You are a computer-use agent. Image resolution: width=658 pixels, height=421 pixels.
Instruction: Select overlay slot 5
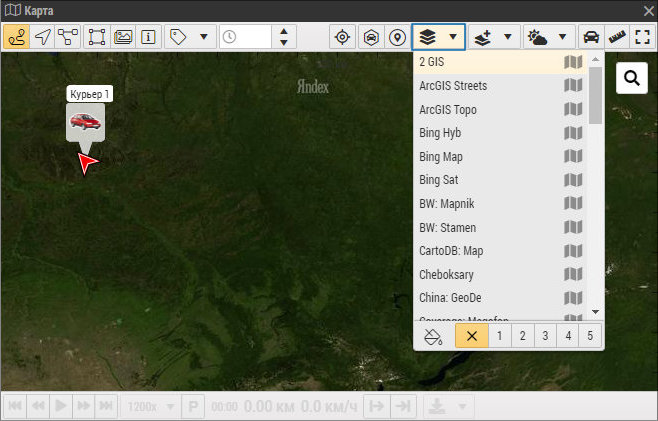click(x=590, y=336)
